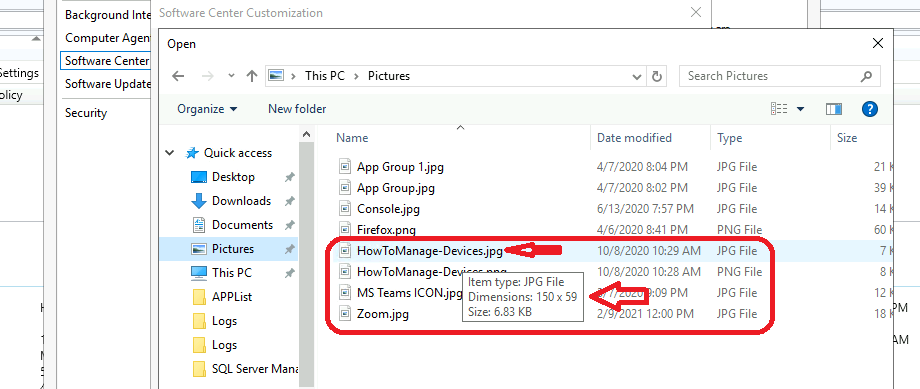Viewport: 920px width, 389px height.
Task: Click the 2/9/2021 12:00 PM date cell
Action: click(644, 314)
